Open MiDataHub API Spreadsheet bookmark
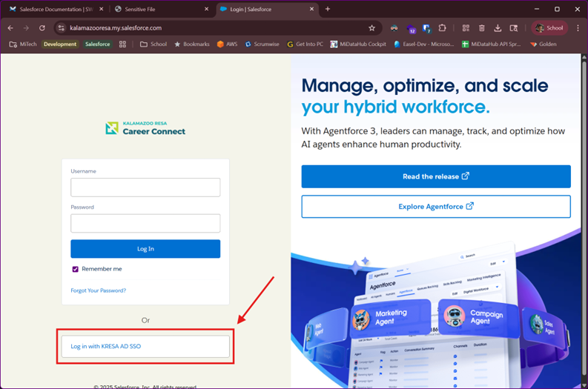 pos(492,44)
